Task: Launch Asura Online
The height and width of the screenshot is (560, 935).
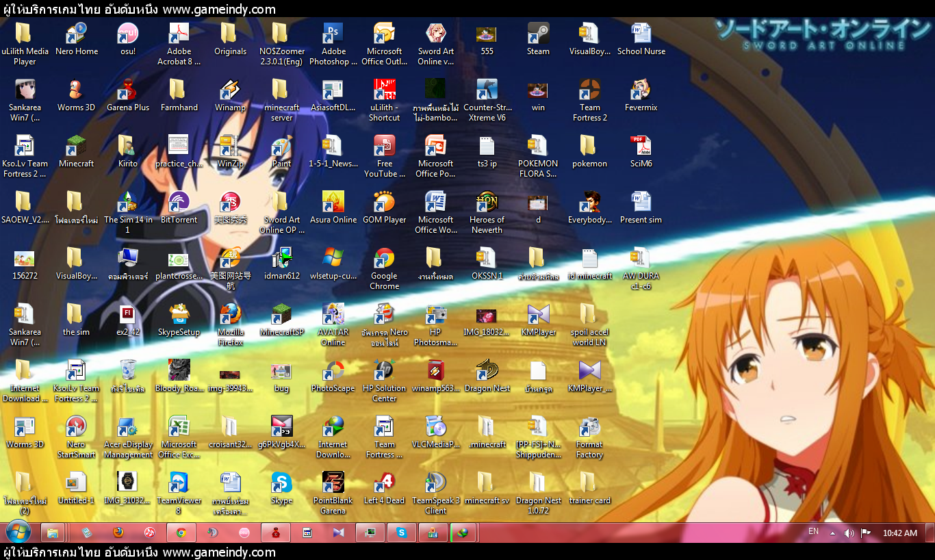Action: click(x=333, y=207)
